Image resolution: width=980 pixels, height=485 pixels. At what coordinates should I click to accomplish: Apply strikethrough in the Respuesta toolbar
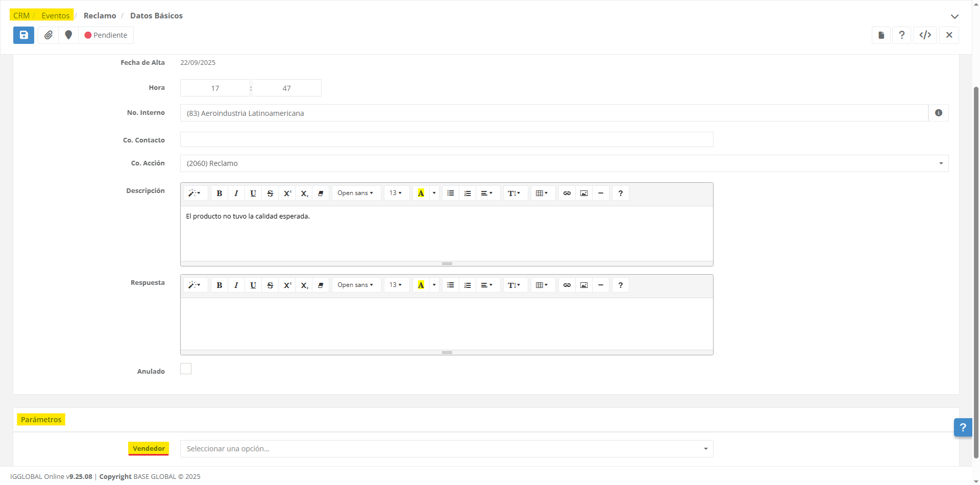pos(270,285)
